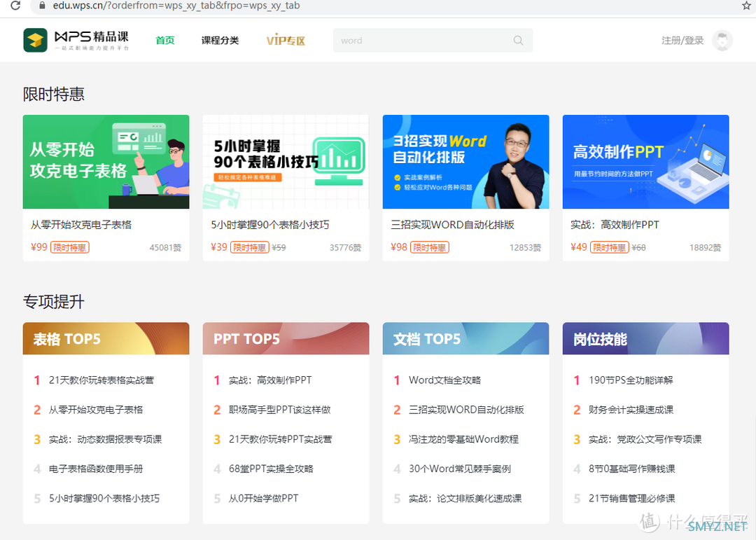
Task: Click card title 从零开始攻克电子表格 under its thumbnail
Action: 81,225
